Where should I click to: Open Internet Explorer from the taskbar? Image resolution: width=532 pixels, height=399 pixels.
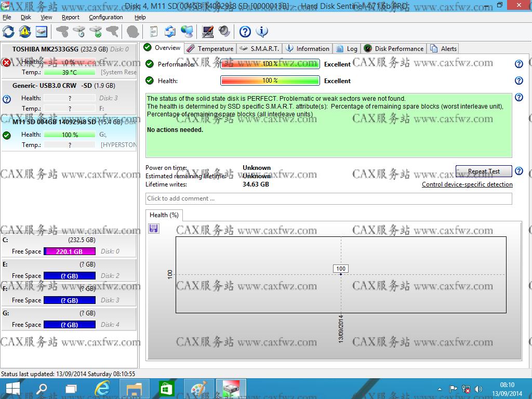click(x=103, y=389)
